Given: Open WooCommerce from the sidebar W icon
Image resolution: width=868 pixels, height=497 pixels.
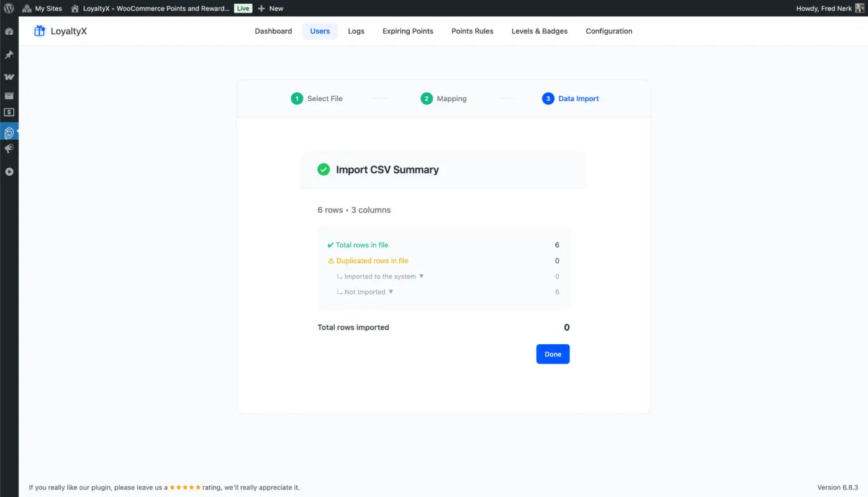Looking at the screenshot, I should (x=9, y=76).
